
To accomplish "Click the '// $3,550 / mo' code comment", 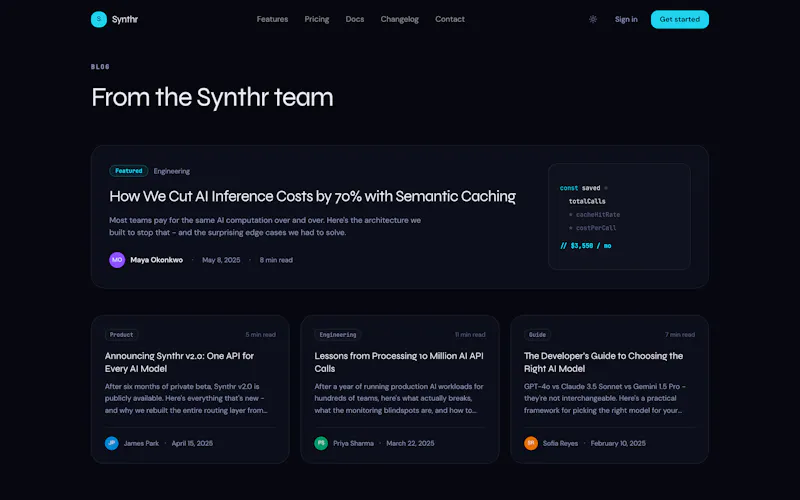I will pos(586,246).
